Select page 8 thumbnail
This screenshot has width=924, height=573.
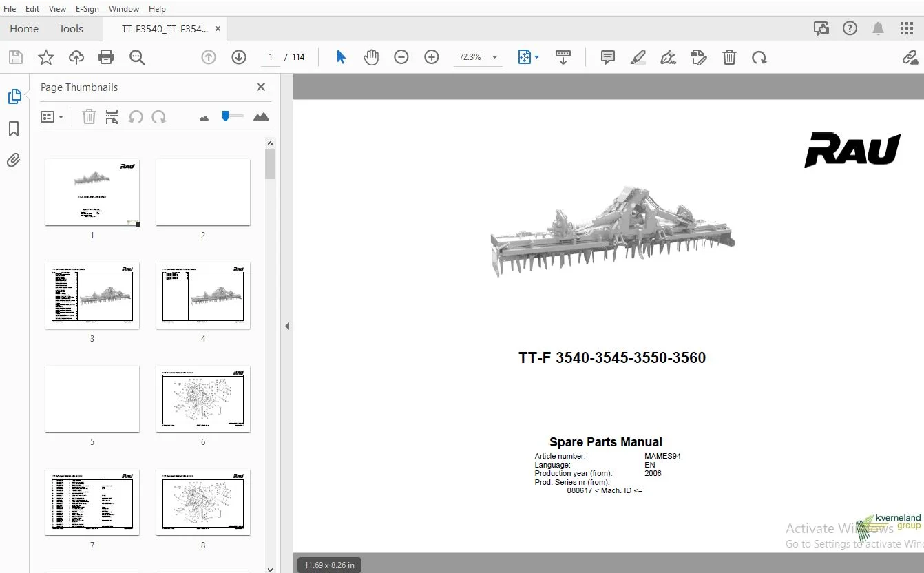coord(203,502)
